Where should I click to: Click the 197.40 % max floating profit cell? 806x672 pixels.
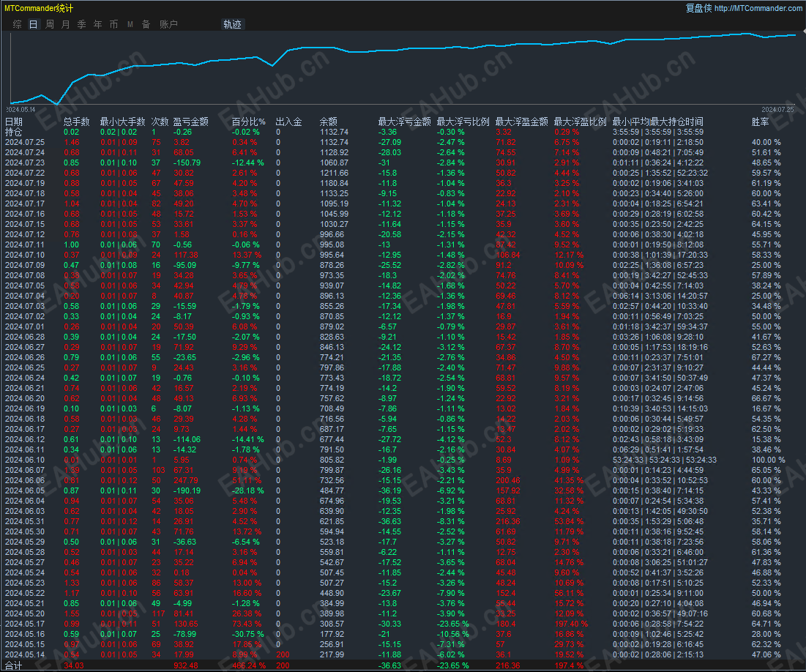[571, 624]
